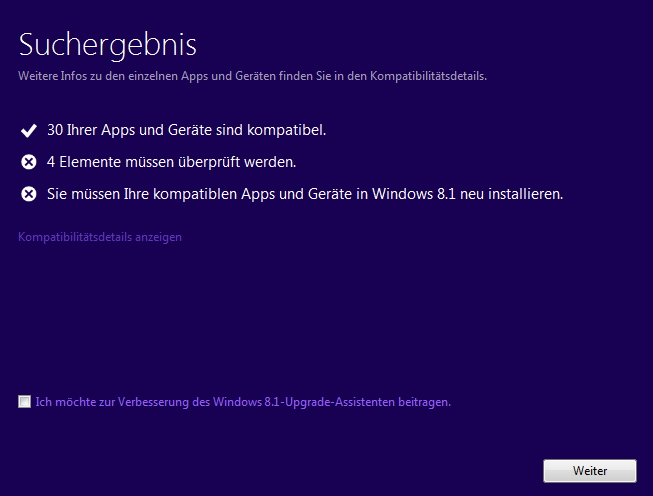
Task: Click the X icon beside '4 Elemente'
Action: pos(29,162)
